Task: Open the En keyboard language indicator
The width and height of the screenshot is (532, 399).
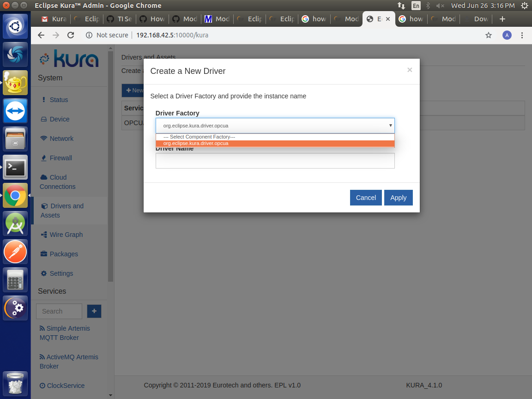Action: click(416, 6)
